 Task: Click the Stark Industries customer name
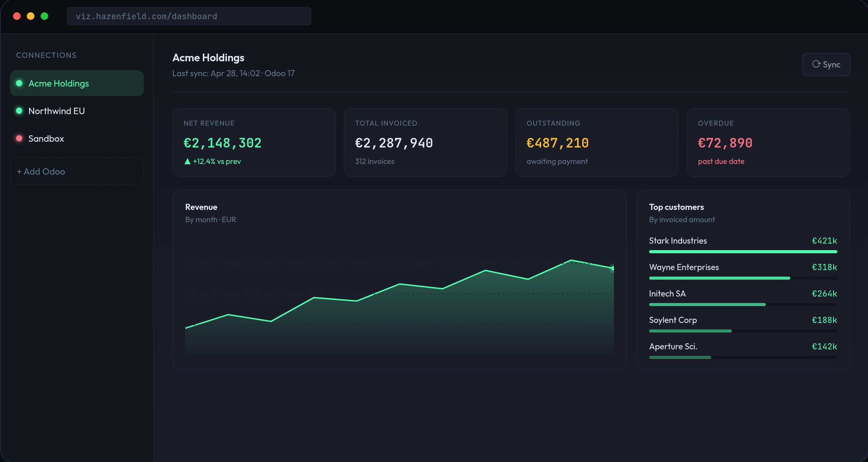(678, 241)
